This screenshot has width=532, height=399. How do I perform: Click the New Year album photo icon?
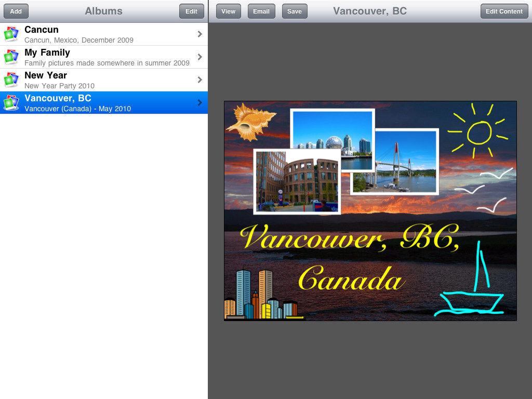[11, 79]
